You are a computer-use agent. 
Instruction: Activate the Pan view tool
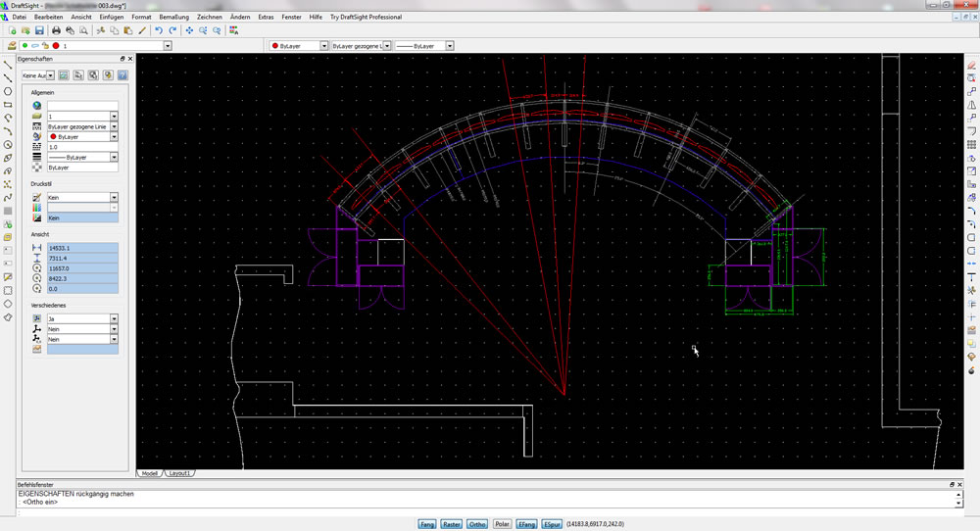[x=189, y=30]
